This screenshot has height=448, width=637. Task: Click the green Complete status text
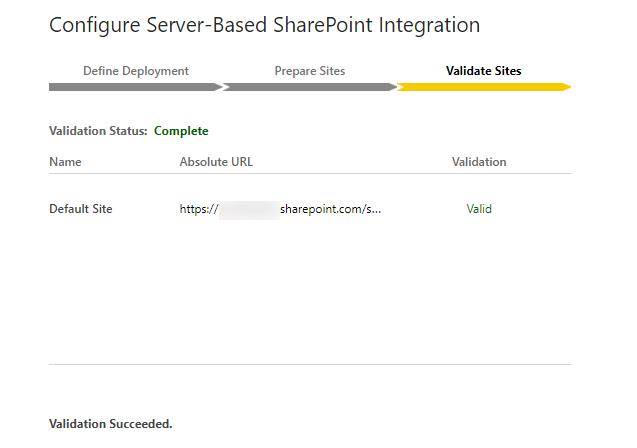[x=181, y=131]
